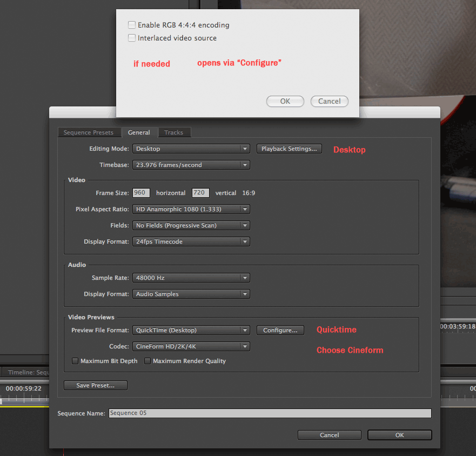Expand the Audio Samples display format dropdown

pos(191,294)
